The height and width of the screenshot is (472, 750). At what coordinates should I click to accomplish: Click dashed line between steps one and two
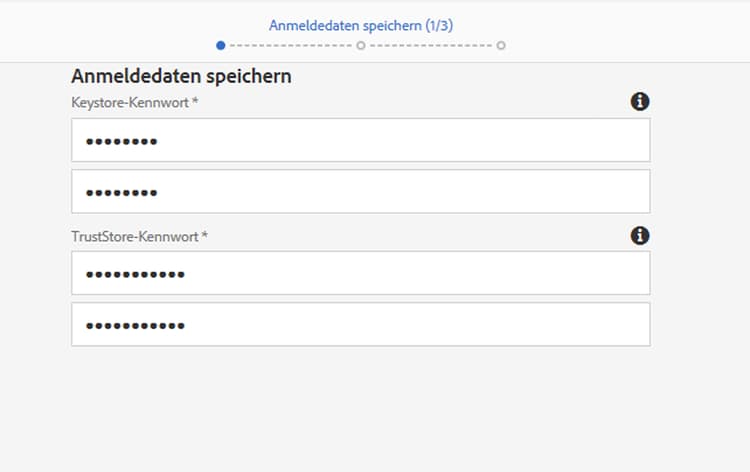click(291, 45)
